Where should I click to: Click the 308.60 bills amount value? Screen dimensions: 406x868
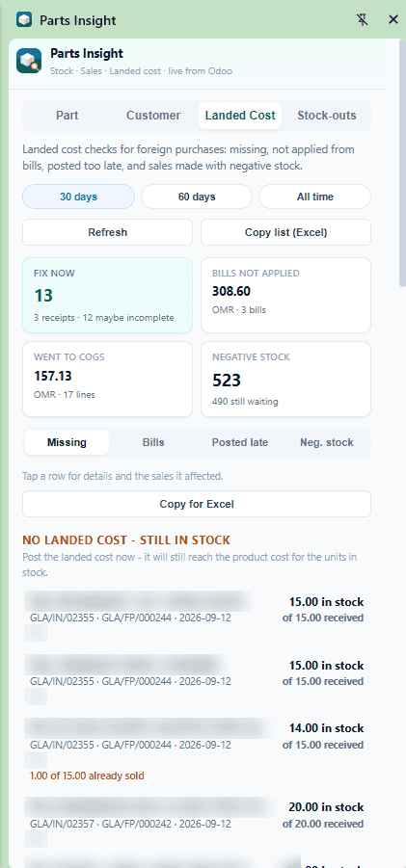231,291
